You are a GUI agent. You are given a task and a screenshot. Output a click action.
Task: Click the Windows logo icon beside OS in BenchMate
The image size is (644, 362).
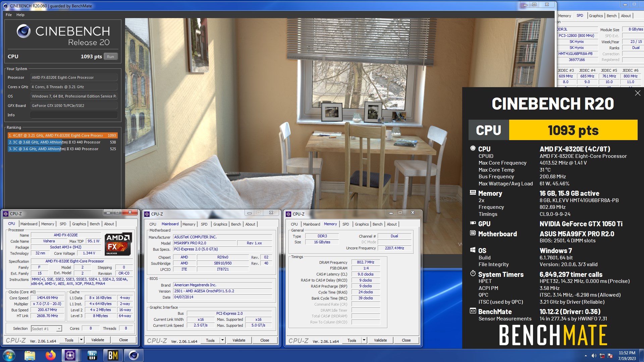click(473, 250)
